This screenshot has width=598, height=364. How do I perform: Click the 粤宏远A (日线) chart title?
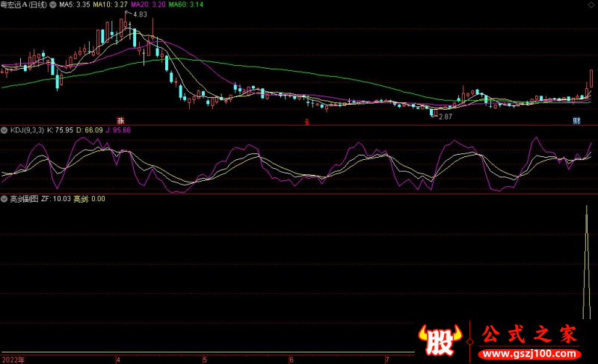pyautogui.click(x=24, y=4)
